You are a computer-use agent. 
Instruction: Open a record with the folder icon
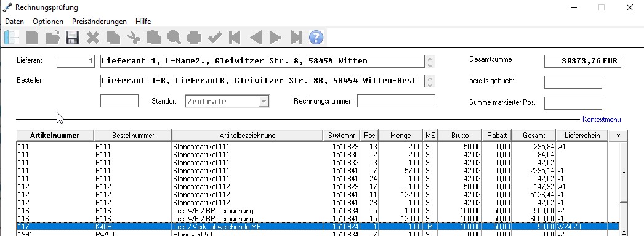click(52, 38)
